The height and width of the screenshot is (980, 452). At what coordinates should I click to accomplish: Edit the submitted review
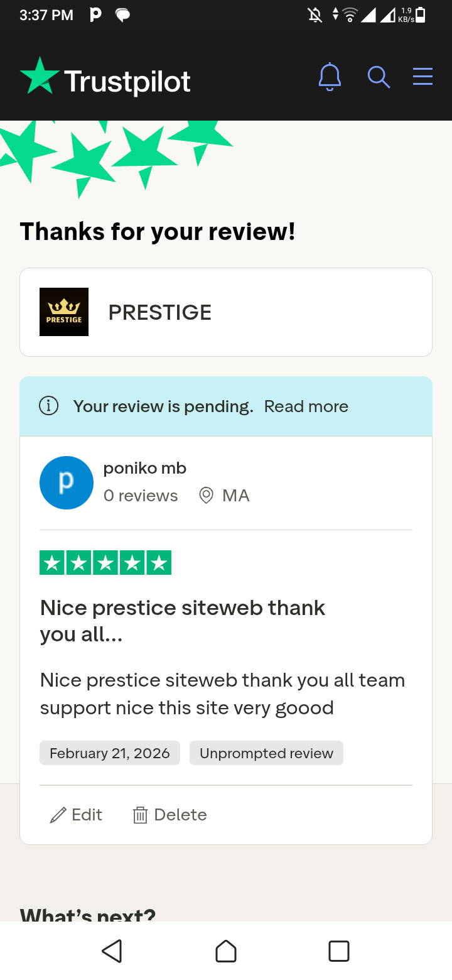tap(76, 815)
